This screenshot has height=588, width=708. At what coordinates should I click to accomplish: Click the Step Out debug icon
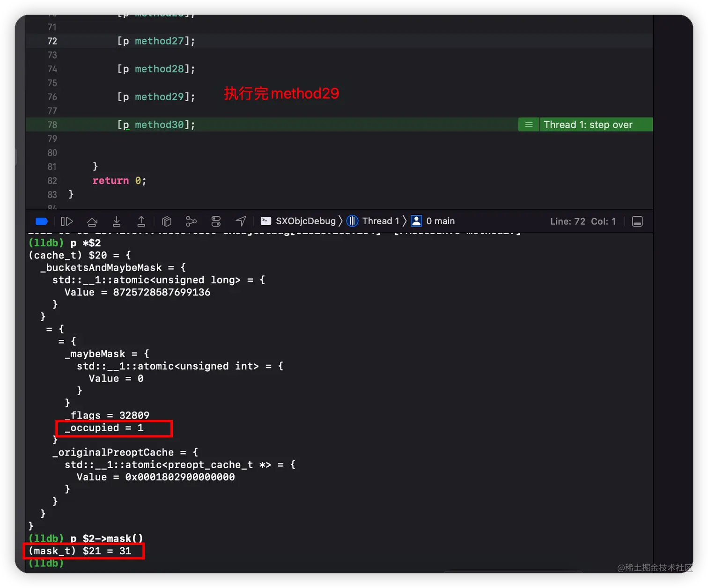pos(141,221)
